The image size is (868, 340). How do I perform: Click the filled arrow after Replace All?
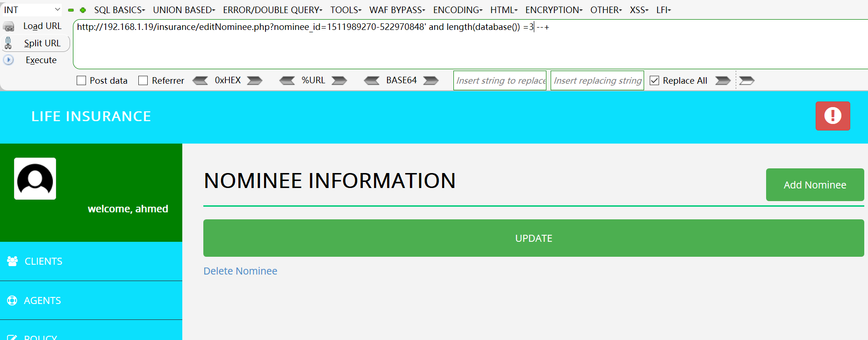(723, 80)
